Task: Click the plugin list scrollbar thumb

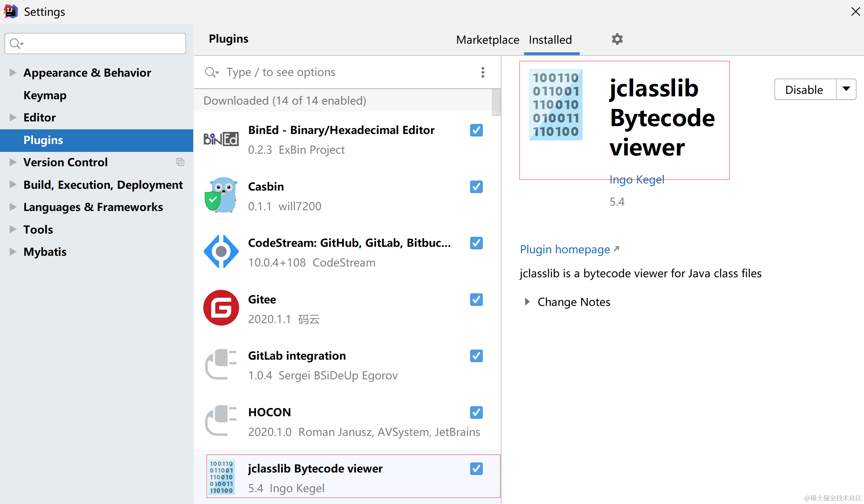Action: (x=496, y=102)
